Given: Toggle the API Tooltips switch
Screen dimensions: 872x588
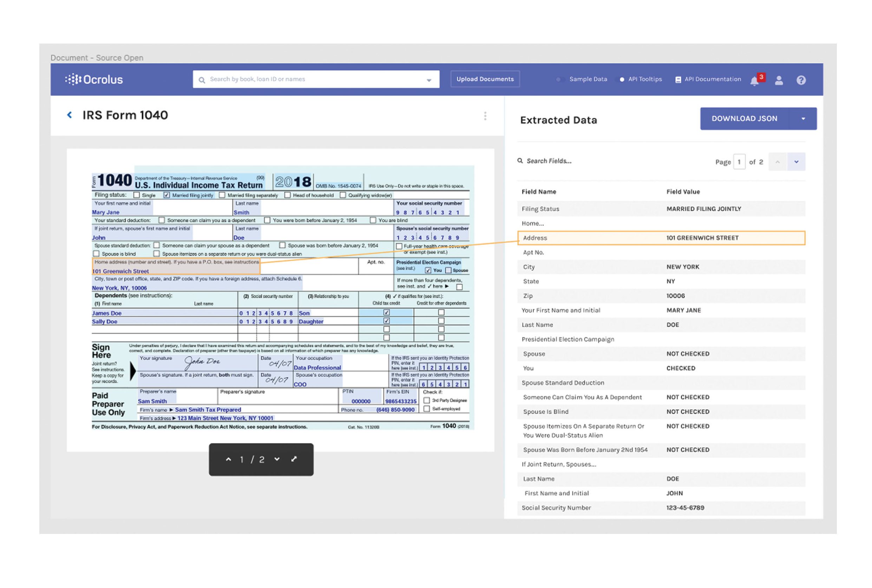Looking at the screenshot, I should (x=621, y=79).
